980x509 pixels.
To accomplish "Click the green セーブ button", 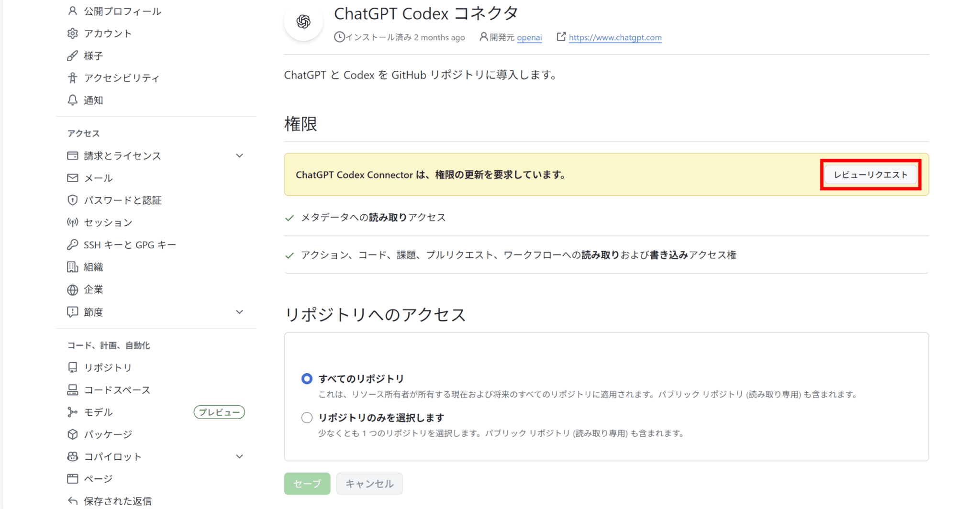I will [x=307, y=484].
